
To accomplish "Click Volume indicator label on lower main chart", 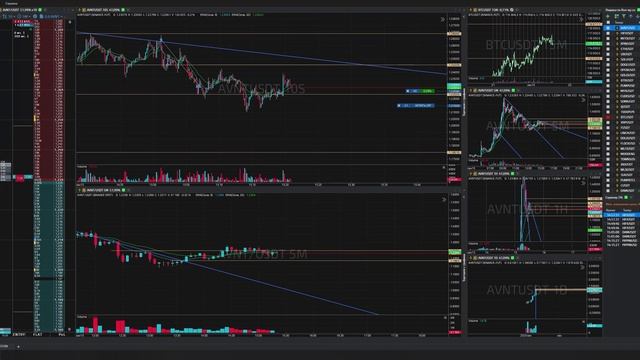I will coord(82,316).
